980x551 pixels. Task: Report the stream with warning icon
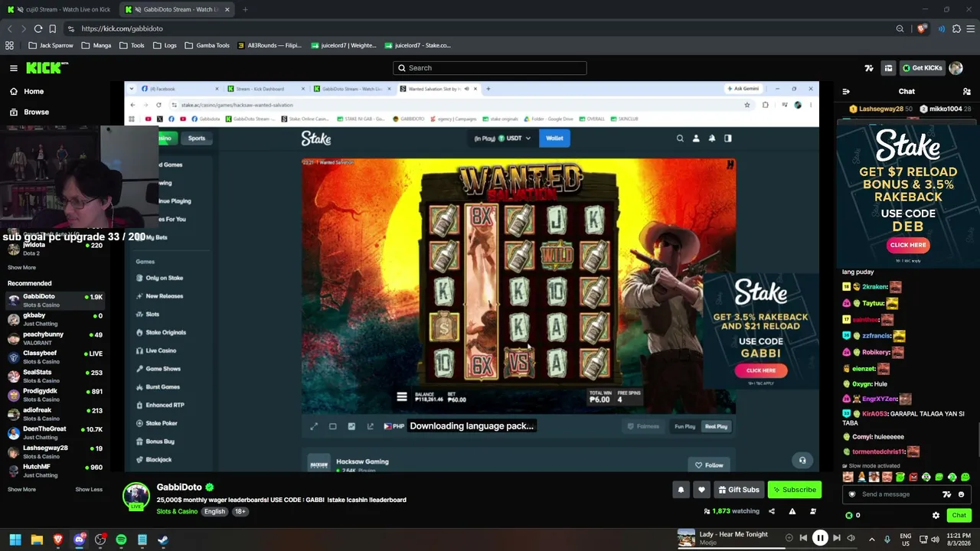[x=792, y=511]
